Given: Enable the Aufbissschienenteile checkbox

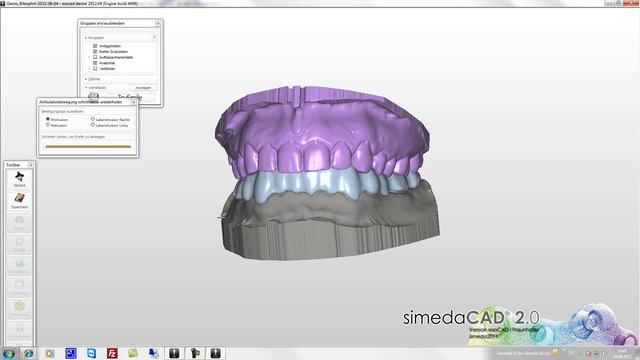Looking at the screenshot, I should (x=95, y=57).
